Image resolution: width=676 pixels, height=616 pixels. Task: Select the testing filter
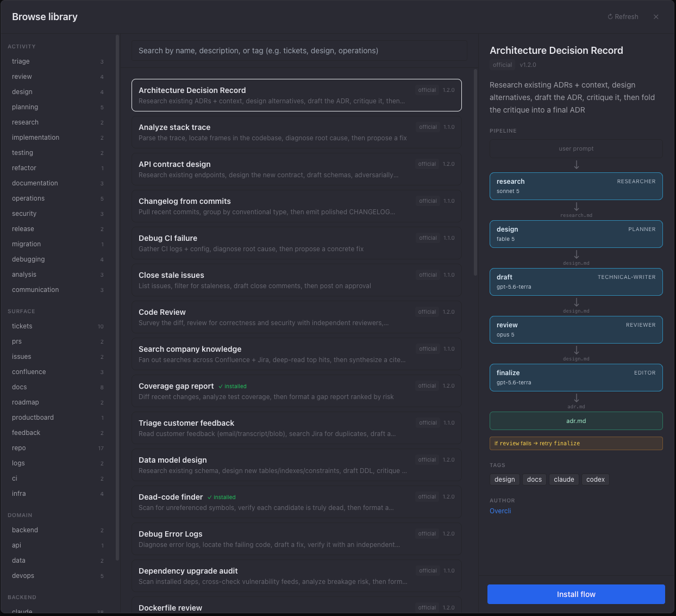tap(58, 153)
